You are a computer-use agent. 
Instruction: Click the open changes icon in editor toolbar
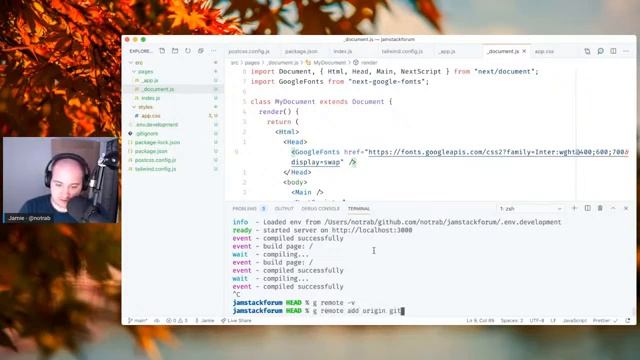click(x=587, y=51)
